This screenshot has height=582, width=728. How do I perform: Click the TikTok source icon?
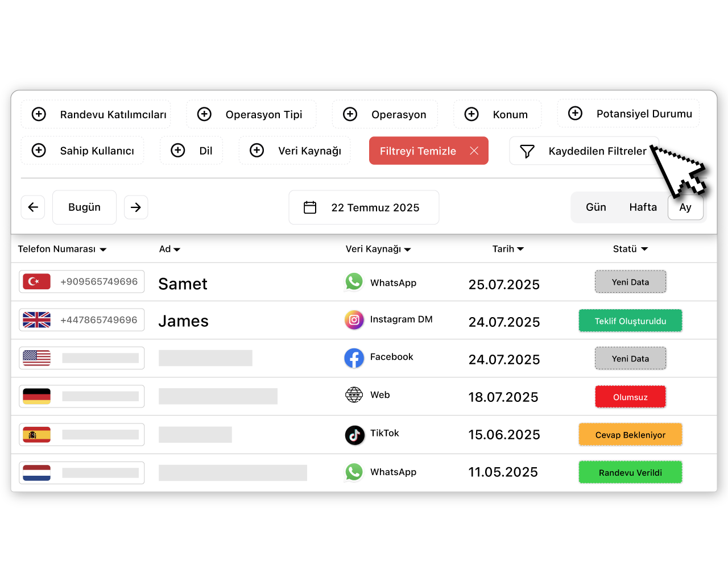[354, 435]
